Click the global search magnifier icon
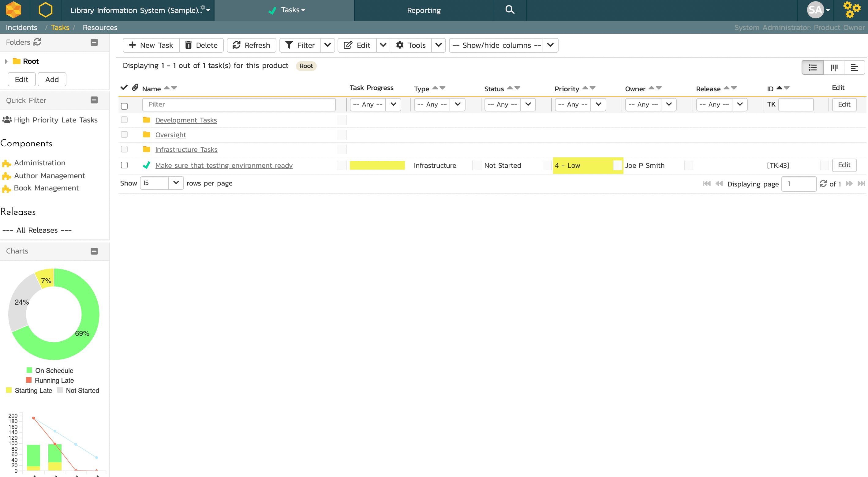The width and height of the screenshot is (868, 477). pyautogui.click(x=510, y=10)
